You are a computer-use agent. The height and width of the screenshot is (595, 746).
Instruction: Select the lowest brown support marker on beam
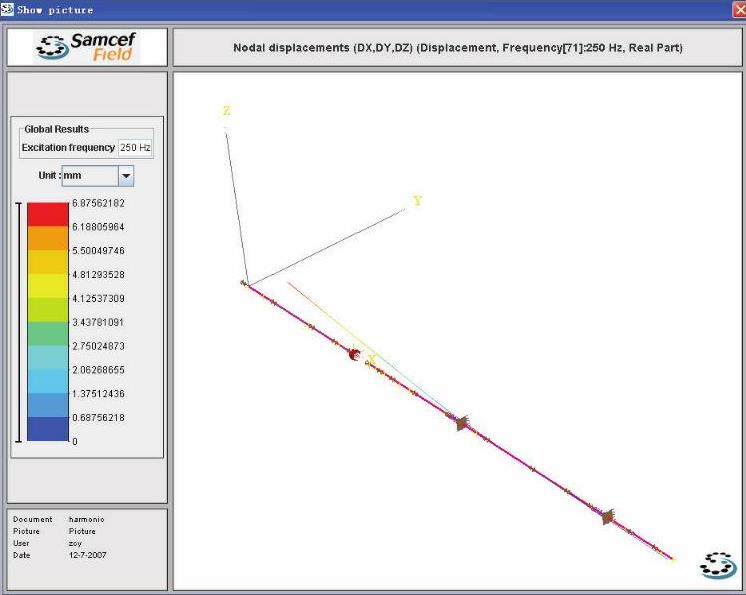coord(606,516)
